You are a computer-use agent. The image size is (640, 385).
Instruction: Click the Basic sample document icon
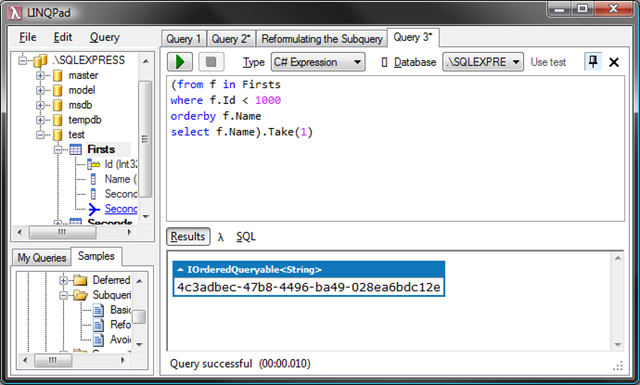tap(98, 310)
